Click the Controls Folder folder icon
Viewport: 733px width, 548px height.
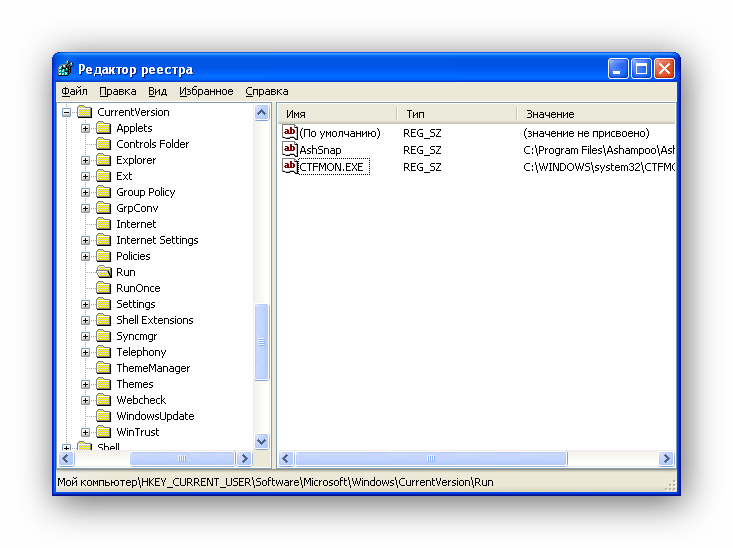tap(103, 144)
